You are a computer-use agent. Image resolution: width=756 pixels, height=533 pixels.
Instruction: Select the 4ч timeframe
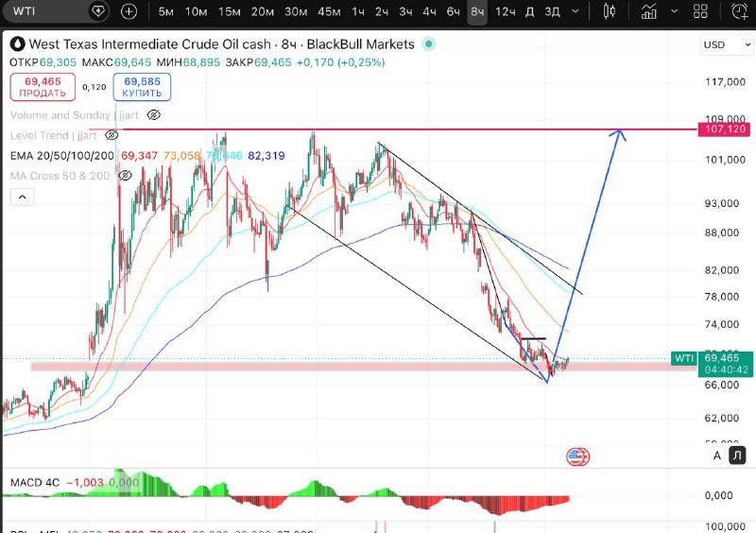click(429, 11)
